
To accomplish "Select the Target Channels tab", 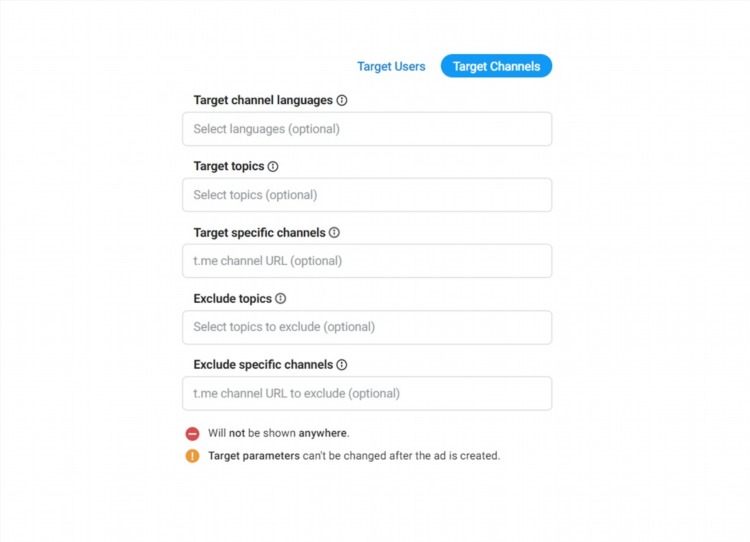I will pyautogui.click(x=496, y=66).
